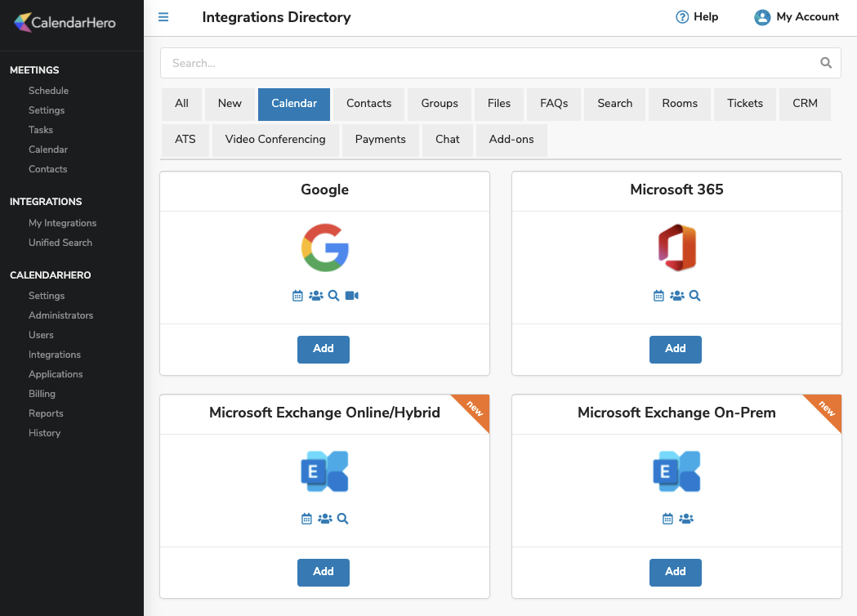Select the Search filter tab
Image resolution: width=857 pixels, height=616 pixels.
click(x=615, y=104)
